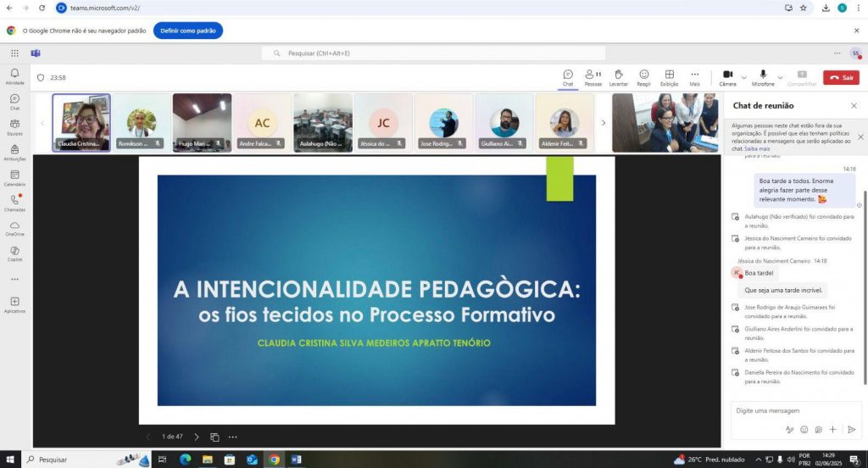
Task: Click the Boa tarde! chat message
Action: coord(759,273)
